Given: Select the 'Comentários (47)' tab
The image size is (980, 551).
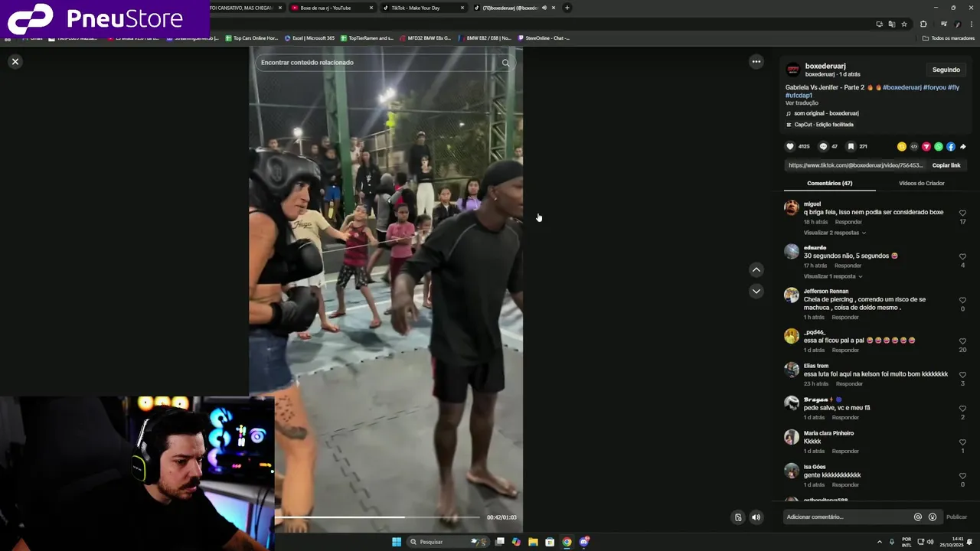Looking at the screenshot, I should pos(829,183).
